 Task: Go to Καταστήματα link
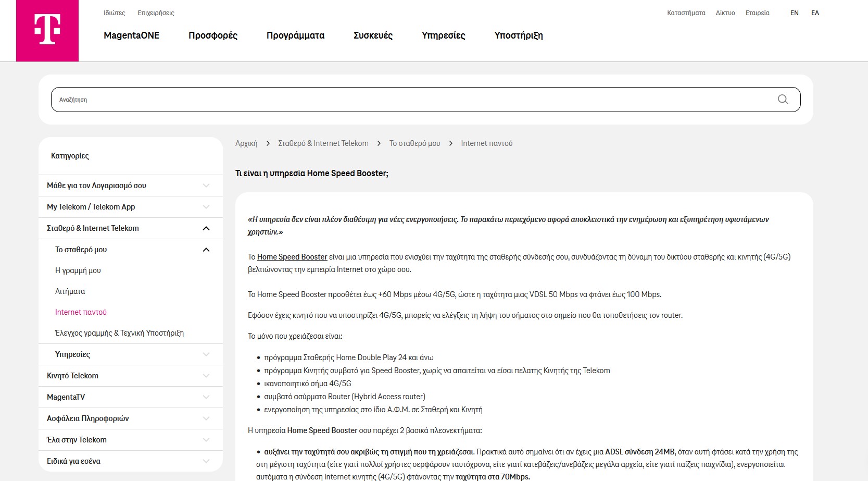(x=686, y=13)
